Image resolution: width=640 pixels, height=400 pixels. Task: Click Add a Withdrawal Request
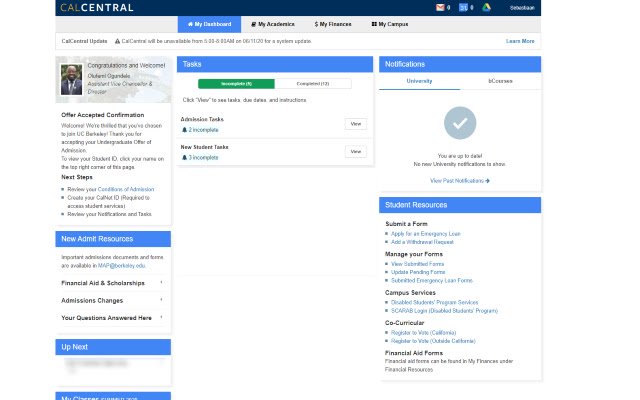coord(422,242)
